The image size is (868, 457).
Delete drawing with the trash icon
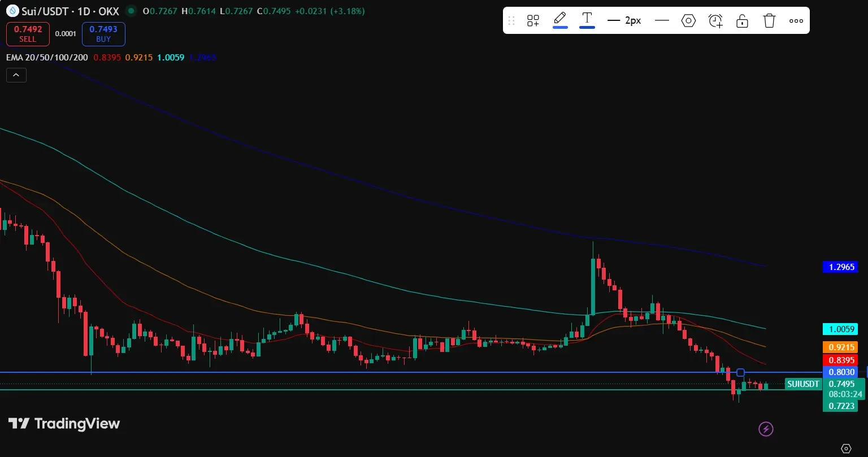[x=769, y=21]
